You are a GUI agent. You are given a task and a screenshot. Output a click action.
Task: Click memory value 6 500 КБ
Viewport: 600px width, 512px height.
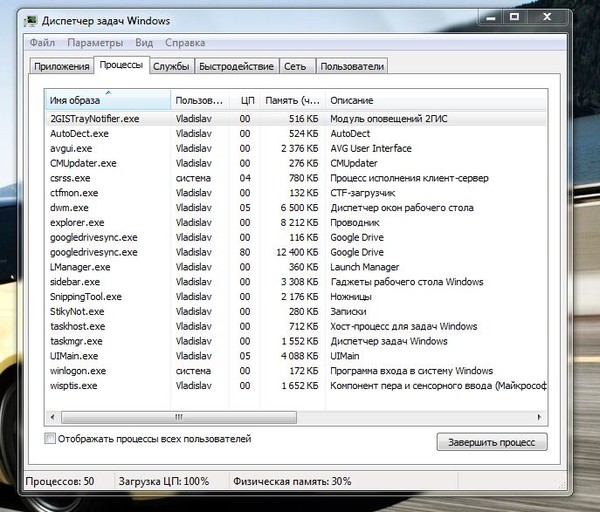point(299,208)
